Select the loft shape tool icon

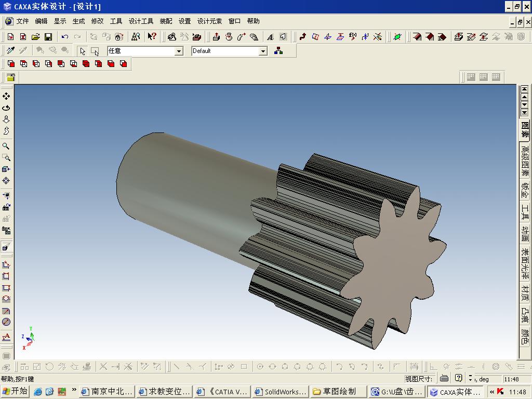click(x=254, y=37)
